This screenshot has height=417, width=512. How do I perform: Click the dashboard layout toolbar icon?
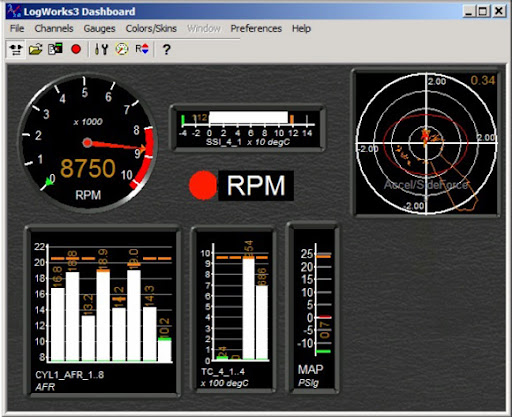(55, 49)
